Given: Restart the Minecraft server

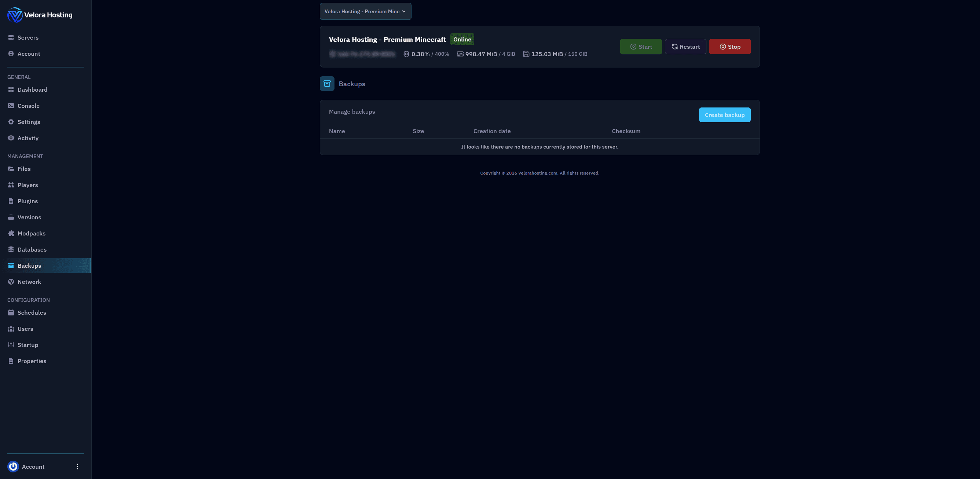Looking at the screenshot, I should pyautogui.click(x=685, y=47).
